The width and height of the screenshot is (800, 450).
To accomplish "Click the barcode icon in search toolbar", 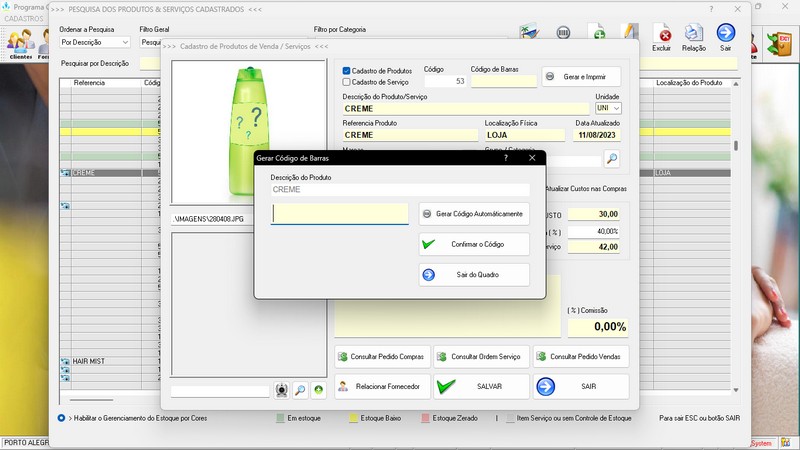I will click(563, 33).
